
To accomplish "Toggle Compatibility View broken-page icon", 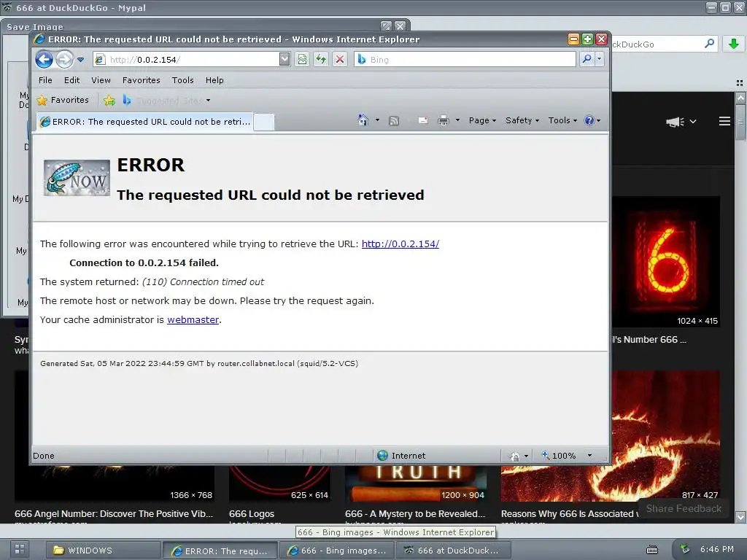I will pyautogui.click(x=302, y=60).
